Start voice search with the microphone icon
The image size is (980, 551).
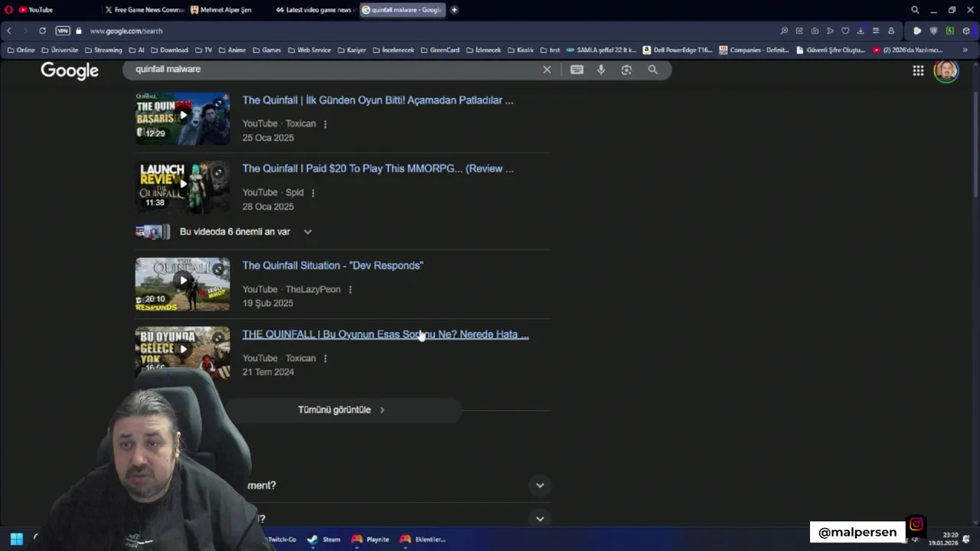pos(601,70)
